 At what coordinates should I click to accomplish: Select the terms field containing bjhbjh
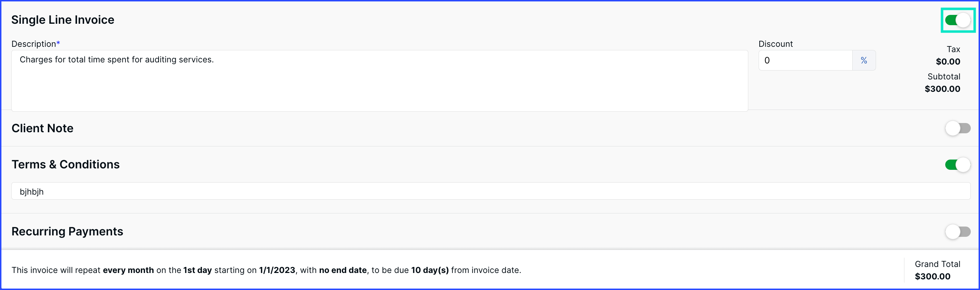click(x=491, y=191)
